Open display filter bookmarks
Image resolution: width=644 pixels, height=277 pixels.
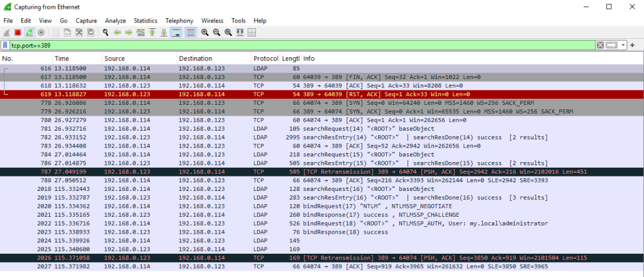pyautogui.click(x=6, y=45)
